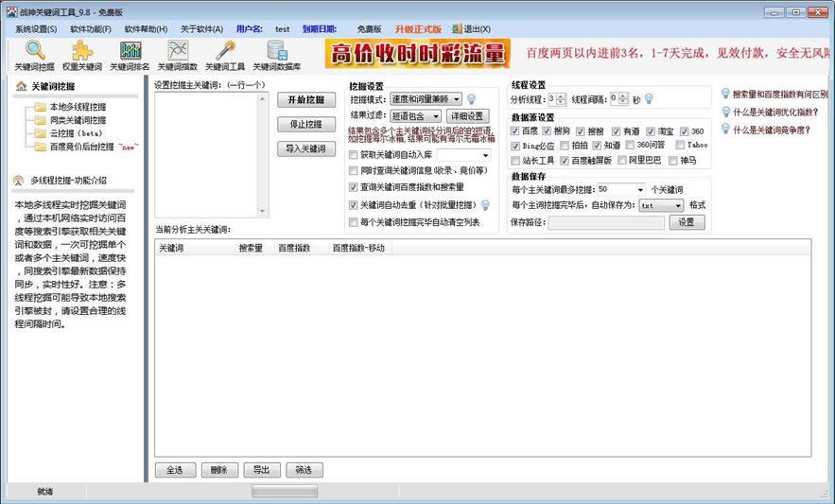Image resolution: width=835 pixels, height=504 pixels.
Task: Uncheck the 淘宝 data source
Action: click(651, 131)
